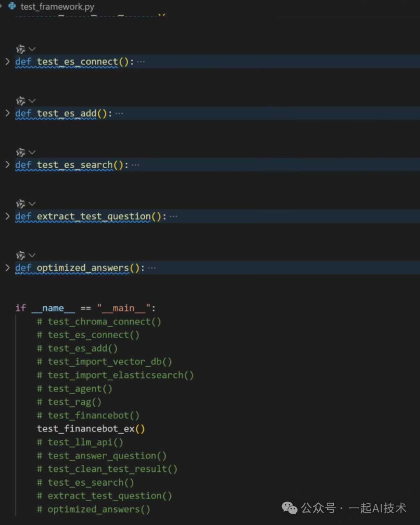Click commented line '# test_rag()'

pyautogui.click(x=69, y=402)
